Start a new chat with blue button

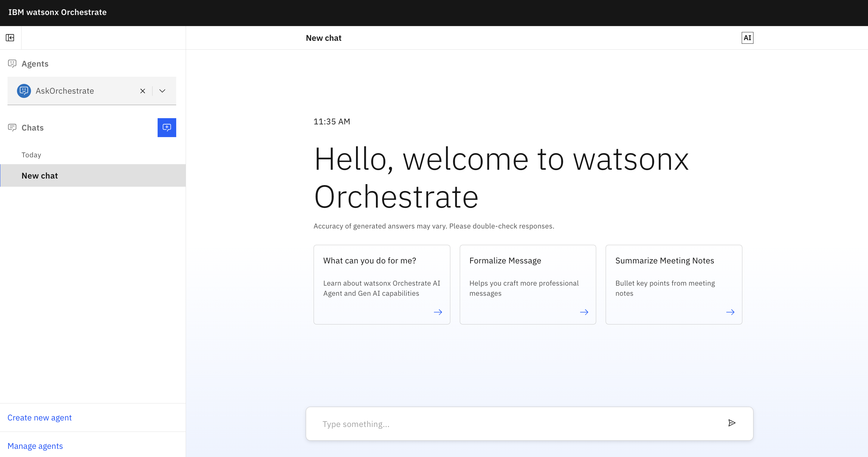tap(167, 128)
